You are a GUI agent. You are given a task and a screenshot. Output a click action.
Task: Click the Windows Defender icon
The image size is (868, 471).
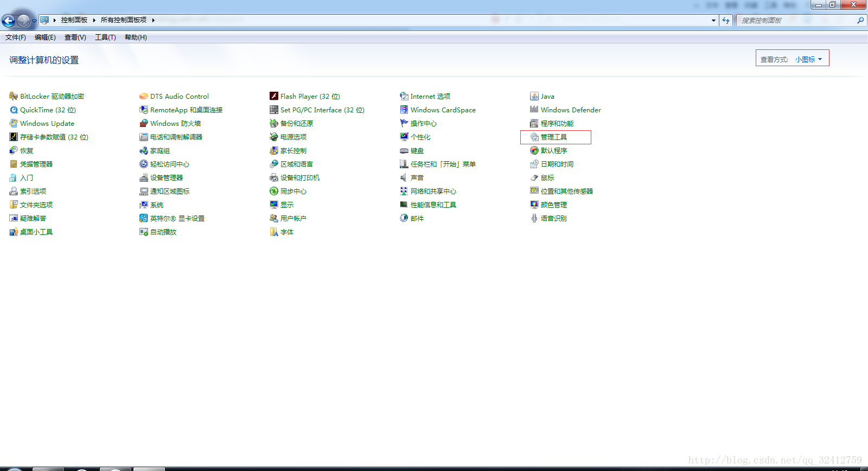534,110
